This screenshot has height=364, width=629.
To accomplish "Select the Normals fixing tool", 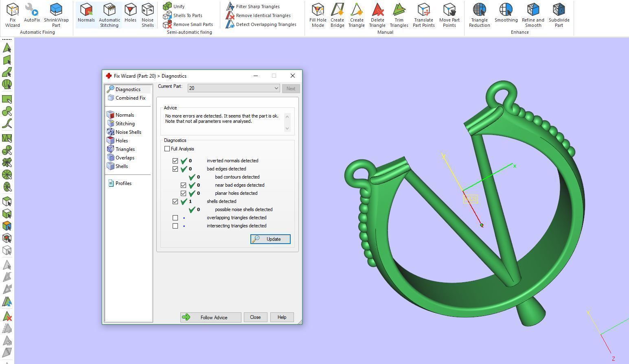I will (x=86, y=13).
